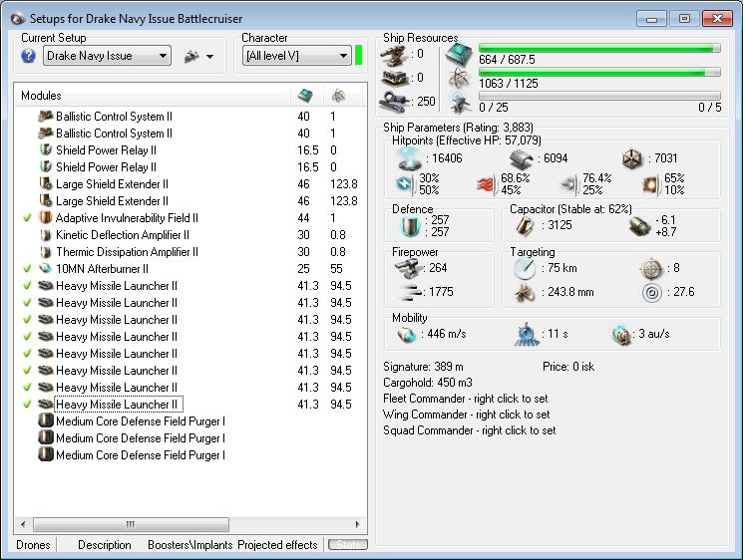Click the CPU resource icon
The image size is (743, 560).
coord(458,55)
